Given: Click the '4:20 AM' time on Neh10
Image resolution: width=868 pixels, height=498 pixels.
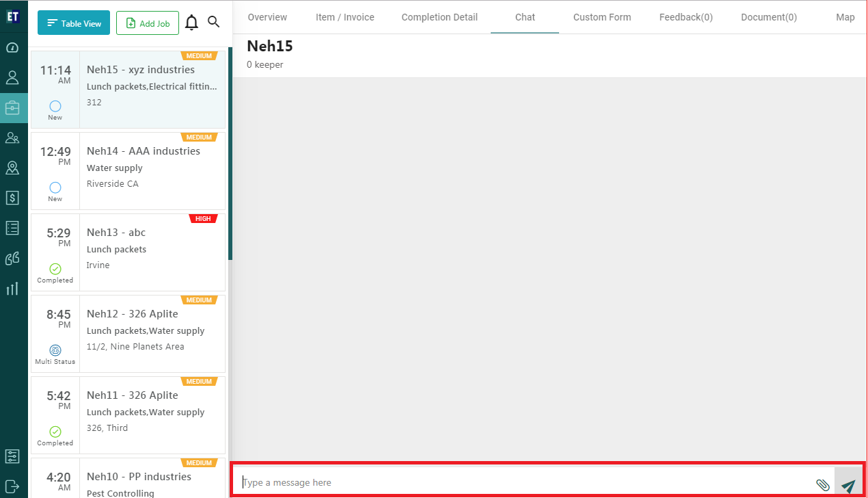Looking at the screenshot, I should pos(58,482).
